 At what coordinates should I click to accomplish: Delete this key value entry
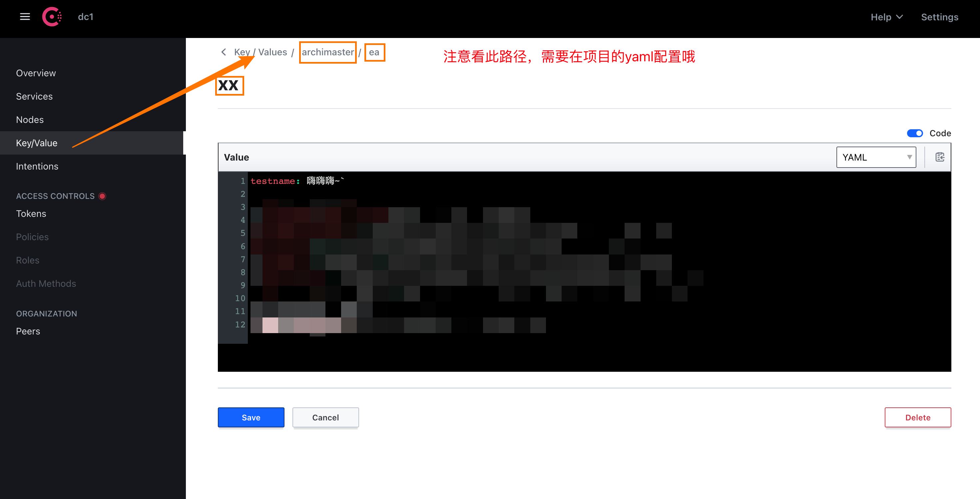[917, 417]
